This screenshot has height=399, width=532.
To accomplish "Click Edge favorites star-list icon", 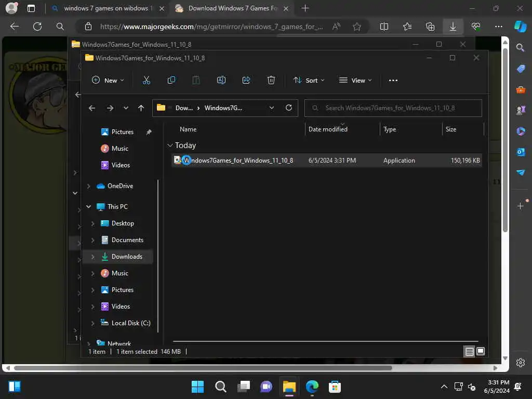I will tap(407, 26).
